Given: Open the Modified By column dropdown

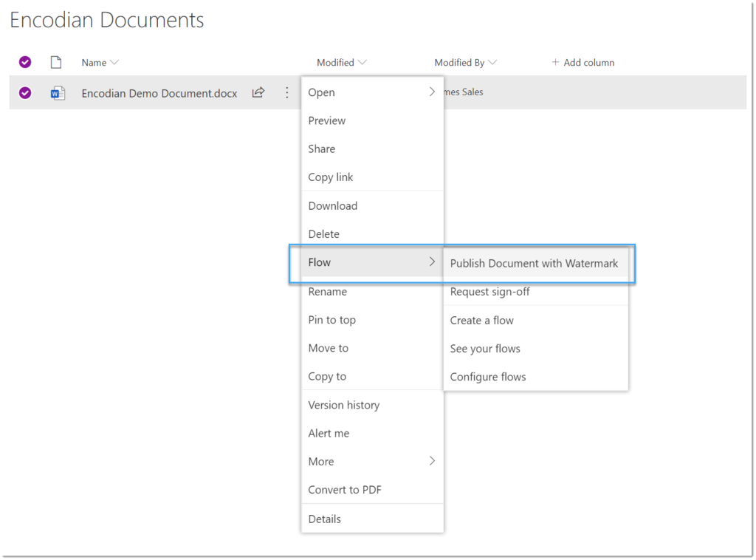Looking at the screenshot, I should [x=492, y=62].
